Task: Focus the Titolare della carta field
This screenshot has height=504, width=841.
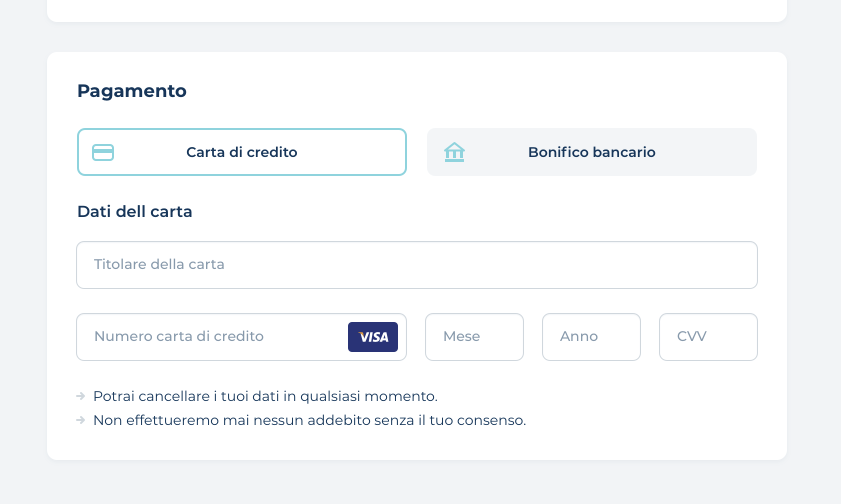Action: 416,265
